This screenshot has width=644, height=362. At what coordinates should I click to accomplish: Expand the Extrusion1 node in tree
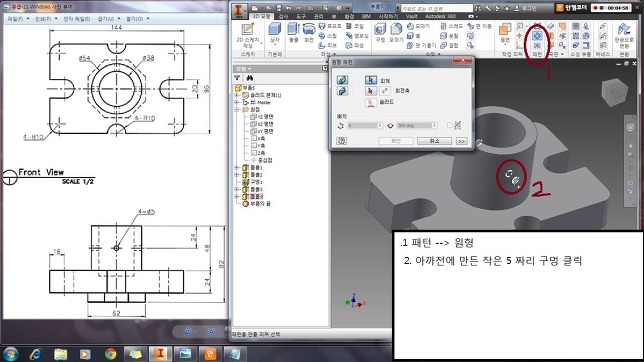(x=237, y=168)
